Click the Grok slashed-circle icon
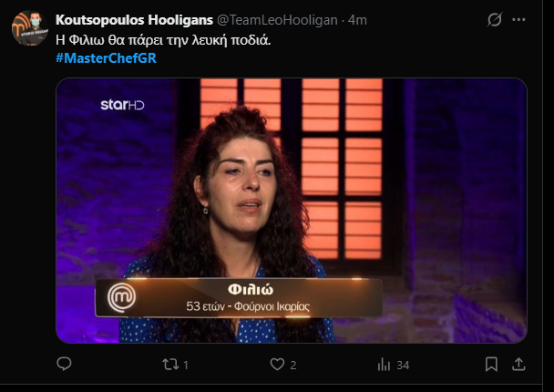554x392 pixels. click(x=494, y=20)
